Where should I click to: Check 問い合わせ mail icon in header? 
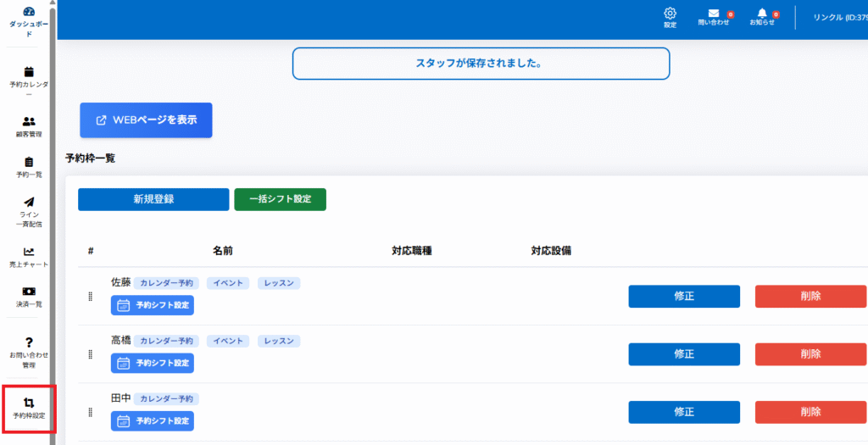pyautogui.click(x=713, y=14)
